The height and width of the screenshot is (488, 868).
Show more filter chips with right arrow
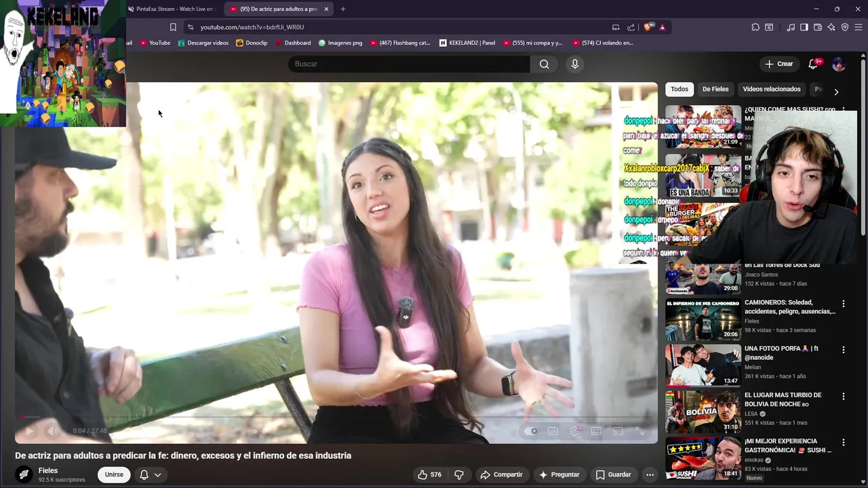[836, 91]
